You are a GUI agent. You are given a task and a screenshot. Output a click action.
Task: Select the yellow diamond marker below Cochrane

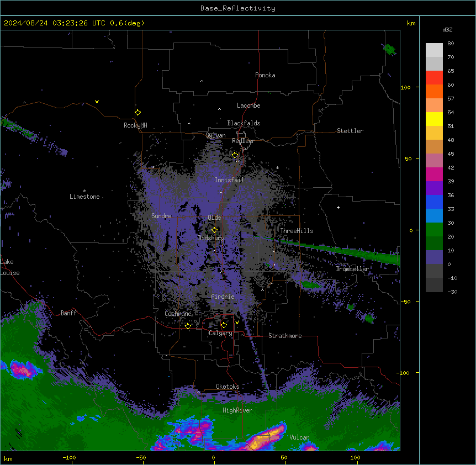pos(188,326)
